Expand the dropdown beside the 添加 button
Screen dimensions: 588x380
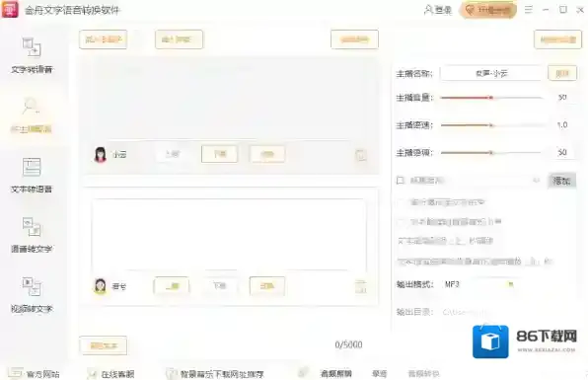[x=536, y=181]
